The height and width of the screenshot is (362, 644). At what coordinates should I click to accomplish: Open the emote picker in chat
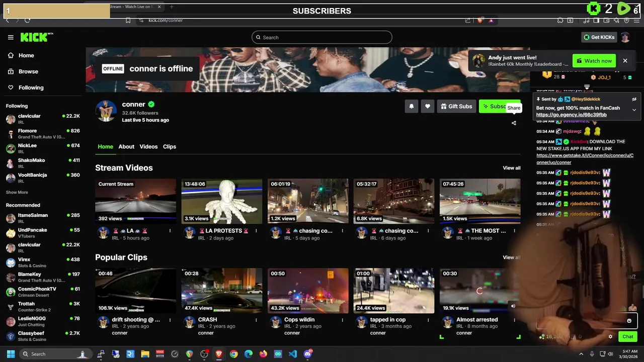[629, 321]
